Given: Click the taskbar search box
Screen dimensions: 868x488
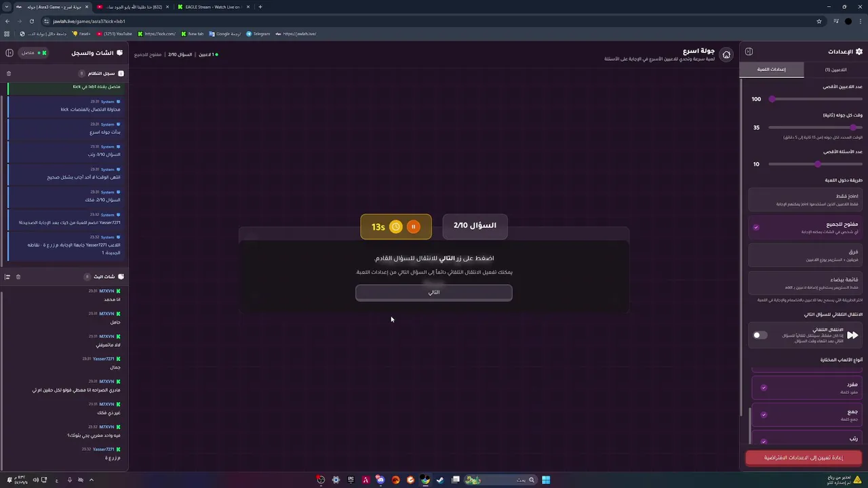Looking at the screenshot, I should (501, 480).
